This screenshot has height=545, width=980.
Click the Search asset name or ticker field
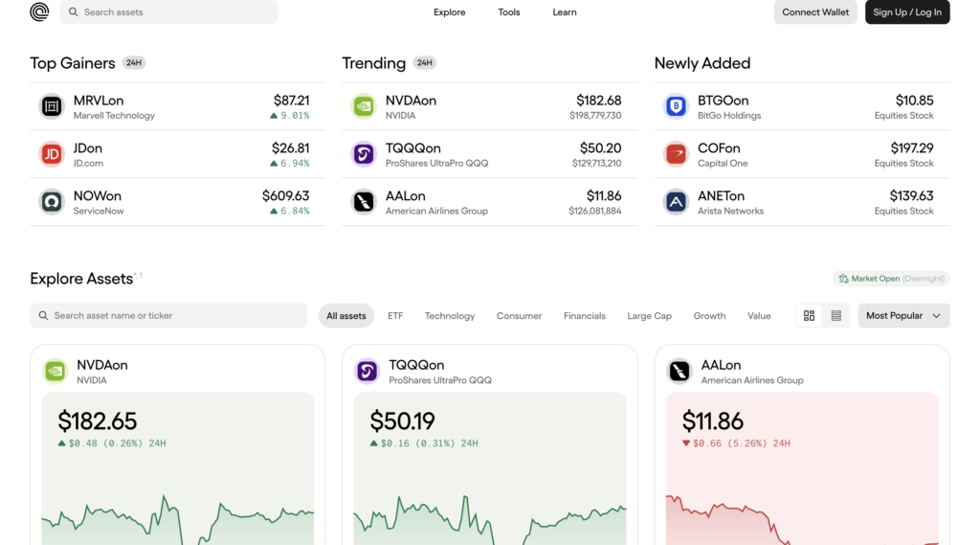168,316
